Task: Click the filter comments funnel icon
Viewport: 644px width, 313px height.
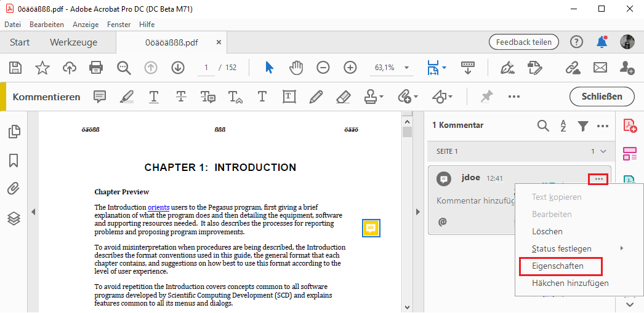Action: (583, 125)
